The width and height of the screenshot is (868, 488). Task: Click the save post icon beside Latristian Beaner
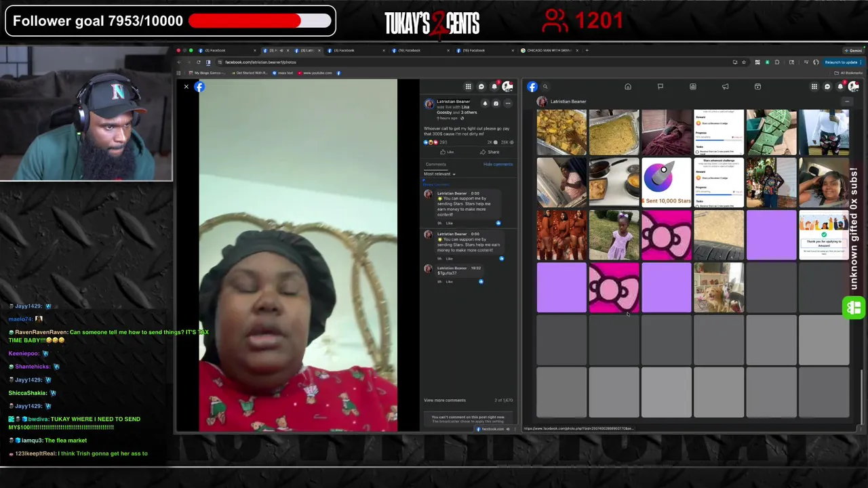coord(496,104)
